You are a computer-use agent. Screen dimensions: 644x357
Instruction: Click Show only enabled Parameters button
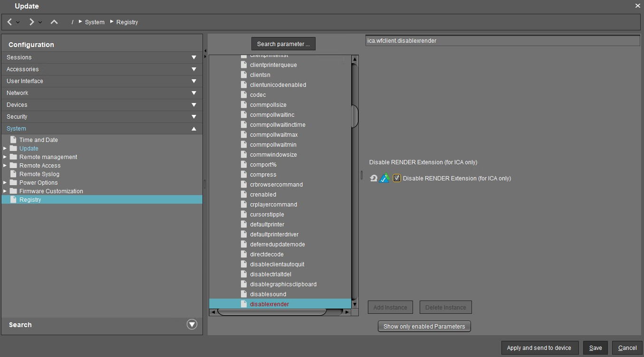coord(424,326)
